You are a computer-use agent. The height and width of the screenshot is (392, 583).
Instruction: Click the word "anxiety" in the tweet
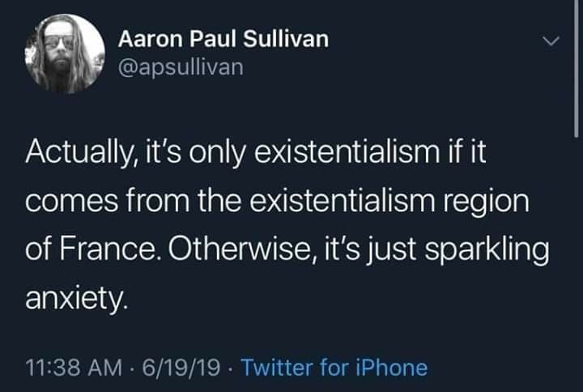tap(74, 300)
